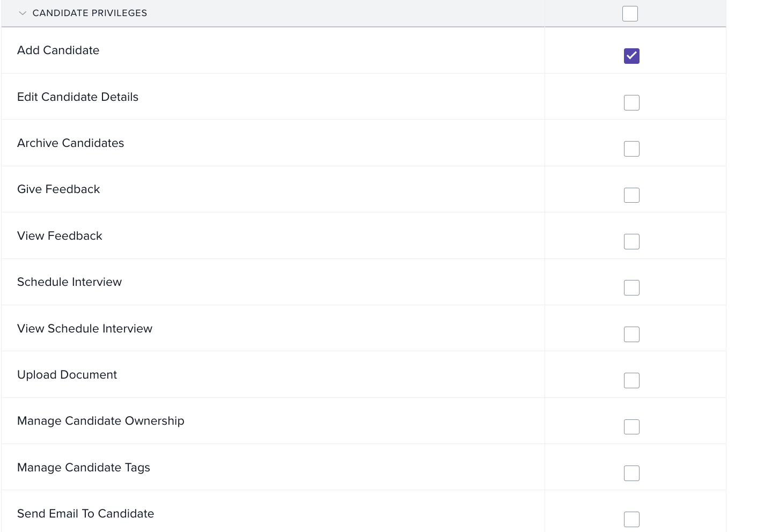Click the Edit Candidate Details label
The height and width of the screenshot is (532, 764).
pos(78,97)
